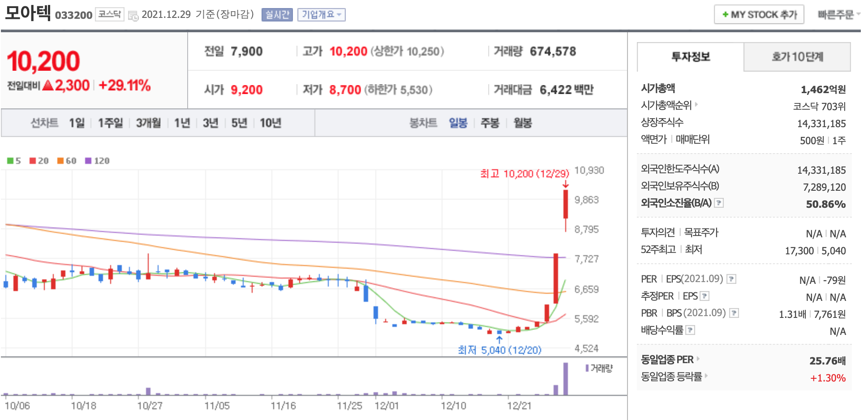Click the change rate +29.11%

pyautogui.click(x=125, y=85)
